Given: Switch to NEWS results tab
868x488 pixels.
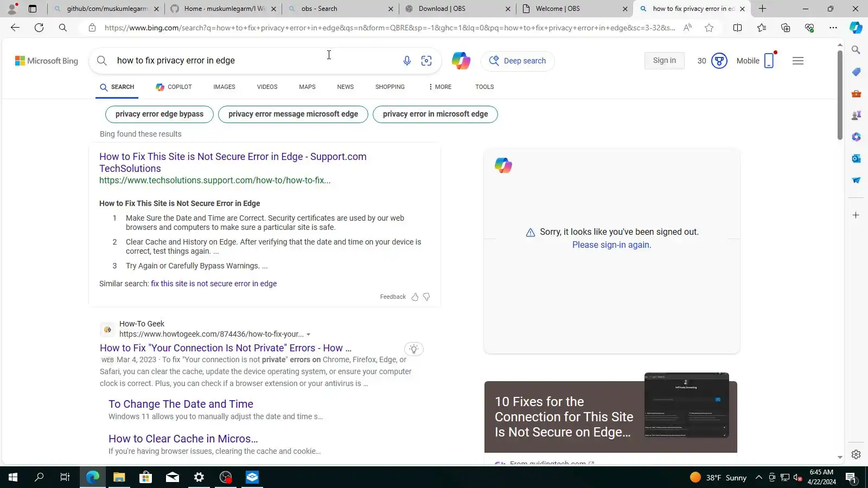Looking at the screenshot, I should (346, 87).
